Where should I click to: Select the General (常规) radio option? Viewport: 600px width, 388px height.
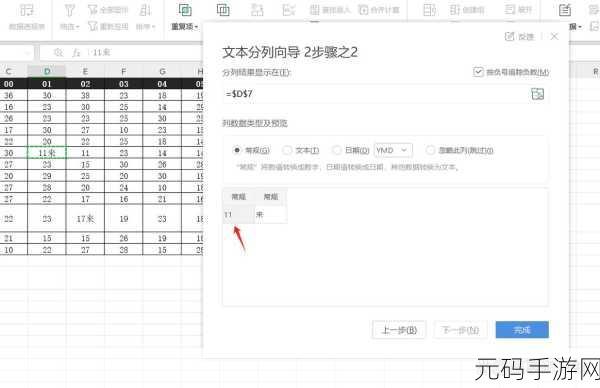point(237,150)
